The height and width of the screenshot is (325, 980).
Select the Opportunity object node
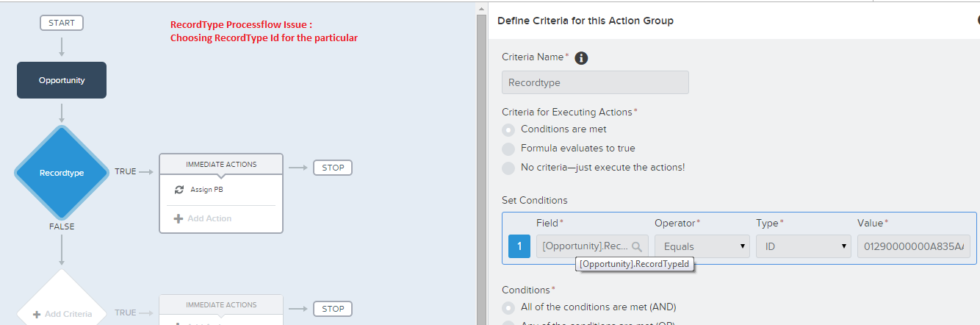pos(62,80)
